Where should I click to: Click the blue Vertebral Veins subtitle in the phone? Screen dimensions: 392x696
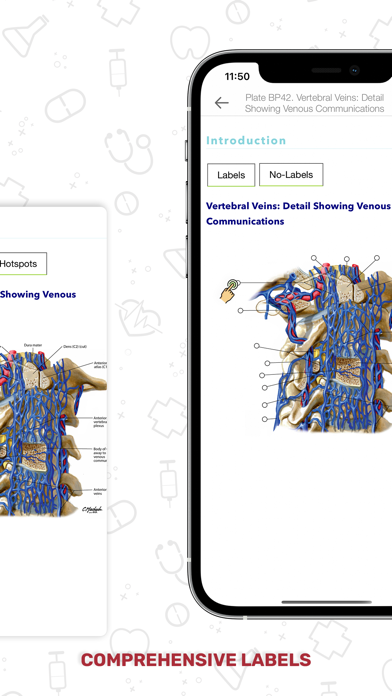point(298,214)
